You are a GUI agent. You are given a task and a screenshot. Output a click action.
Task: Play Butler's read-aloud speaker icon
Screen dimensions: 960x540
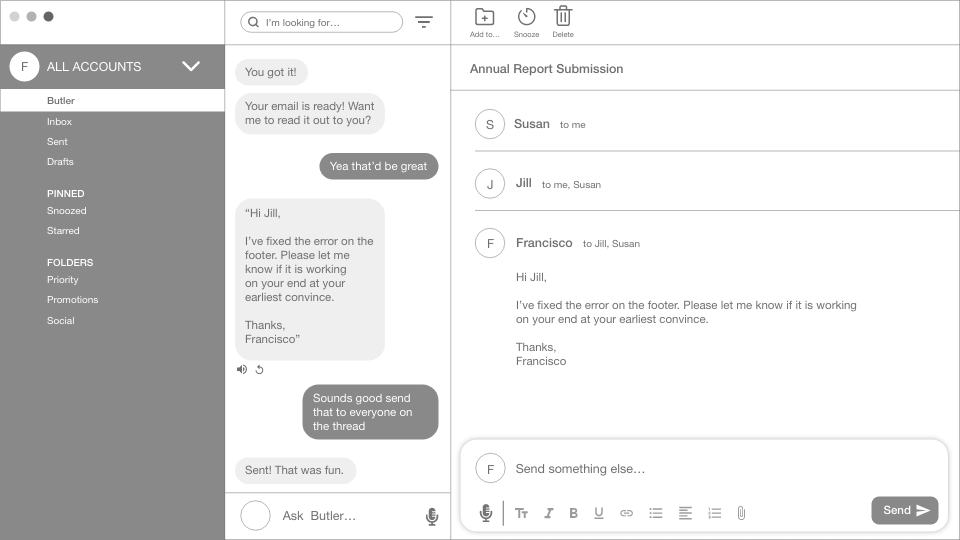tap(242, 369)
